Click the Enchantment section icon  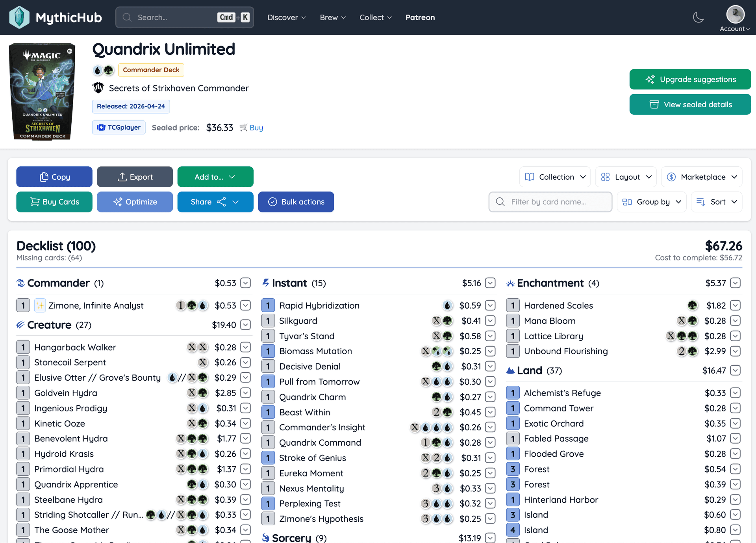pyautogui.click(x=510, y=283)
